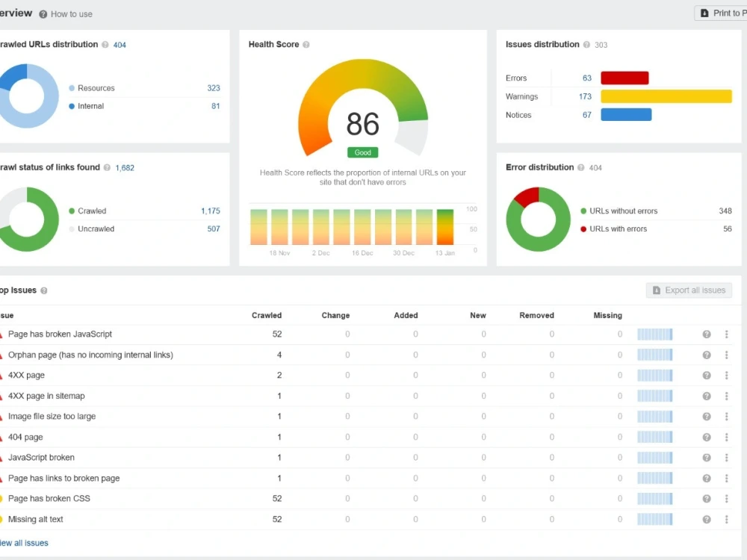This screenshot has width=747, height=560.
Task: Click the red Errors bar
Action: click(x=624, y=78)
